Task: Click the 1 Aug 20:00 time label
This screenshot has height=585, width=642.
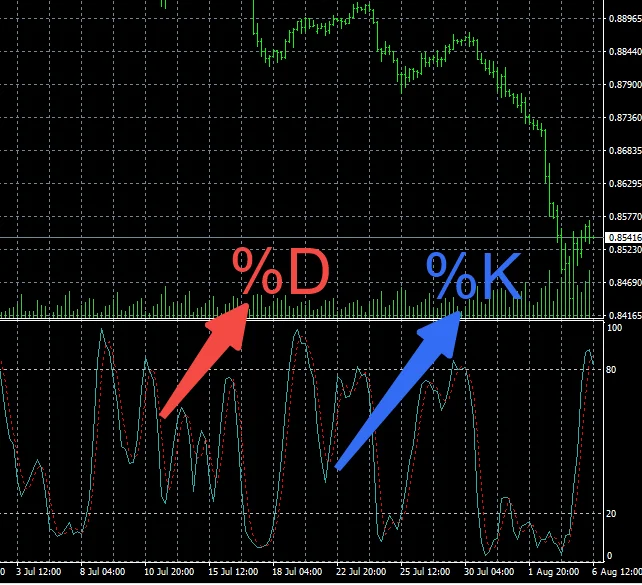Action: click(554, 571)
